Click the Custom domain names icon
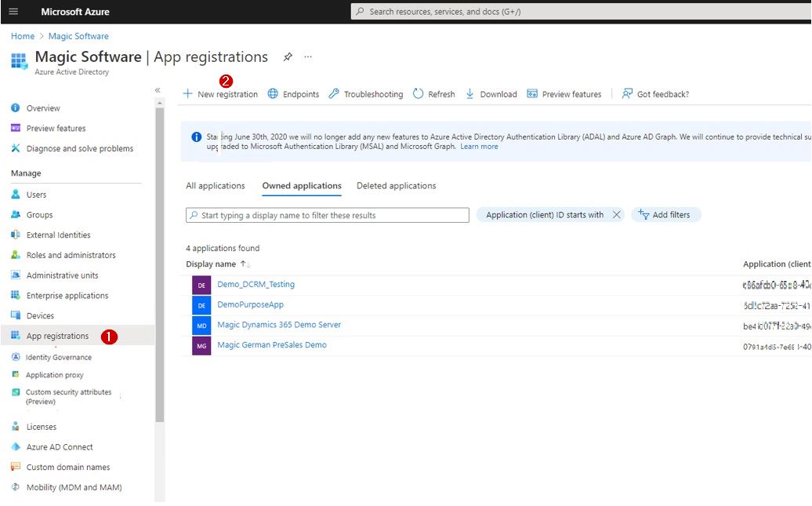The image size is (812, 506). pyautogui.click(x=16, y=467)
